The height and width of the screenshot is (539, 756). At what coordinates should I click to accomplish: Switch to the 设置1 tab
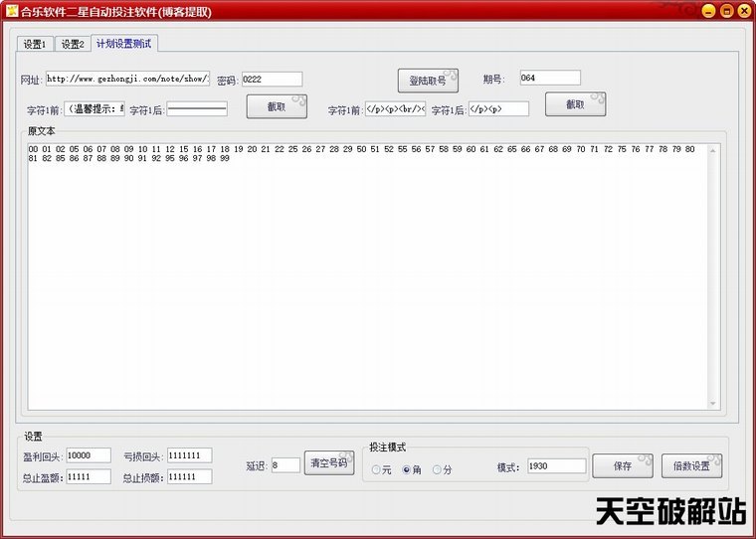tap(35, 44)
